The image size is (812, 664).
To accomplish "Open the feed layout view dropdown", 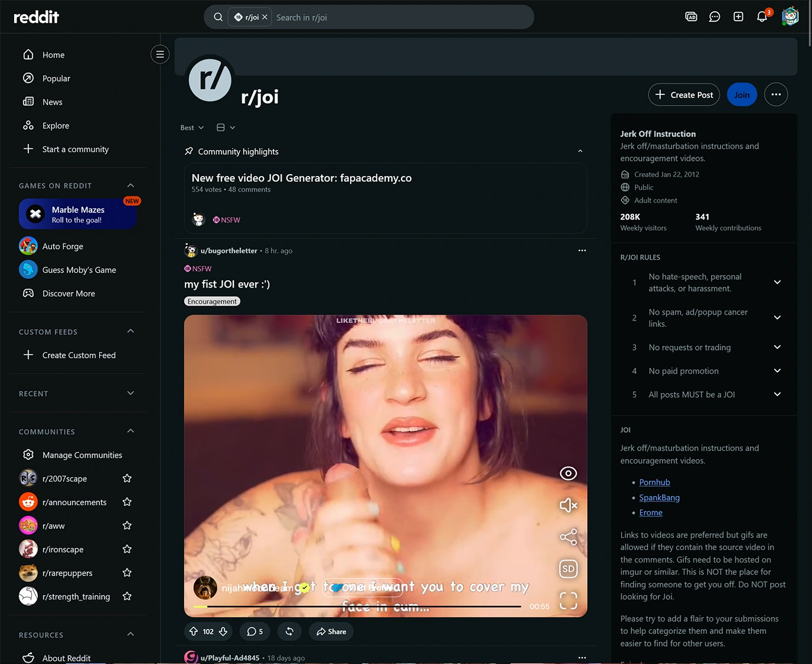I will (x=226, y=127).
